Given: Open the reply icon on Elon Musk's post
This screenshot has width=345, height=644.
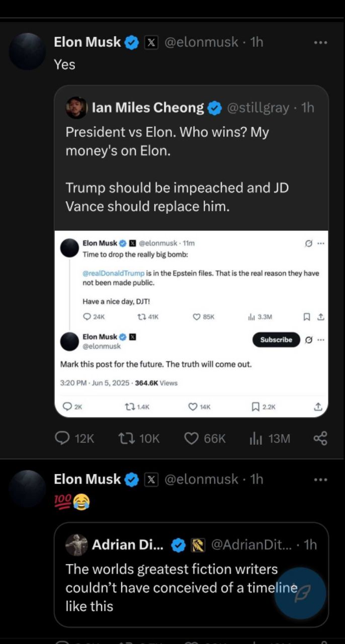Looking at the screenshot, I should pos(61,438).
